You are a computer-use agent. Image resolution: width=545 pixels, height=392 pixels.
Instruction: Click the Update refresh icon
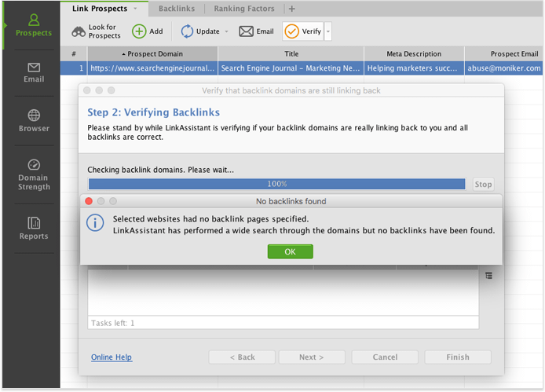187,31
